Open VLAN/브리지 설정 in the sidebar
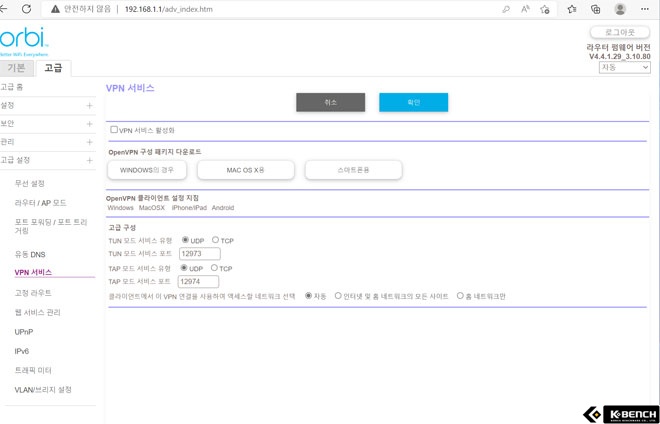The image size is (660, 424). tap(43, 390)
